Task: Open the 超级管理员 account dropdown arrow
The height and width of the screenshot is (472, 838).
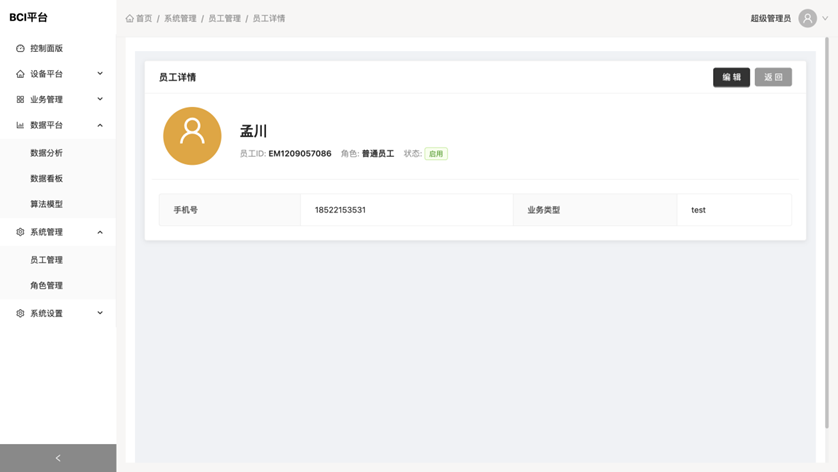Action: click(x=825, y=18)
